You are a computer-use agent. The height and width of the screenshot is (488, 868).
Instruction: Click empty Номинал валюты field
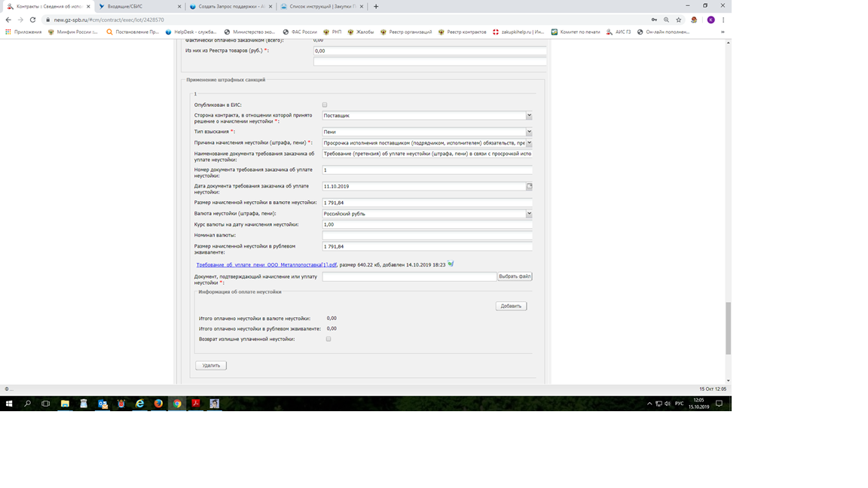point(427,235)
